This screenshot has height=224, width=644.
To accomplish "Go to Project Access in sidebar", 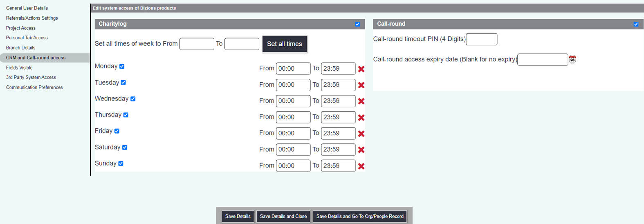I will click(21, 28).
